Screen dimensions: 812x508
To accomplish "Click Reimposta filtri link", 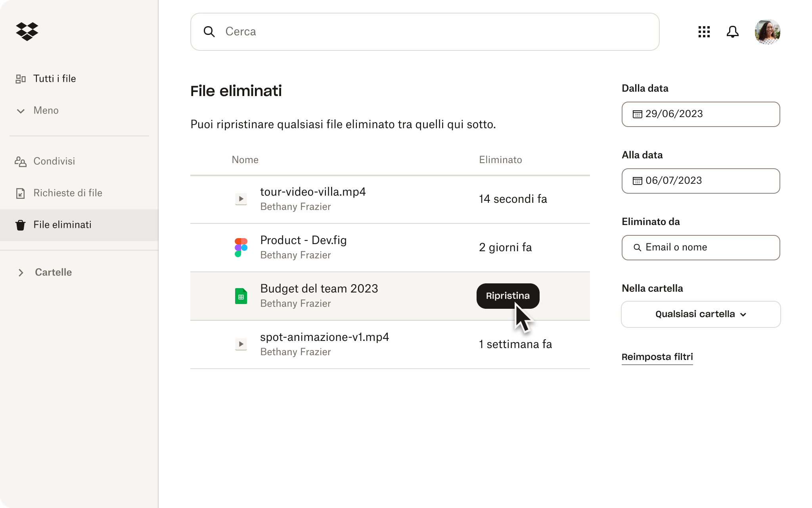I will click(657, 357).
